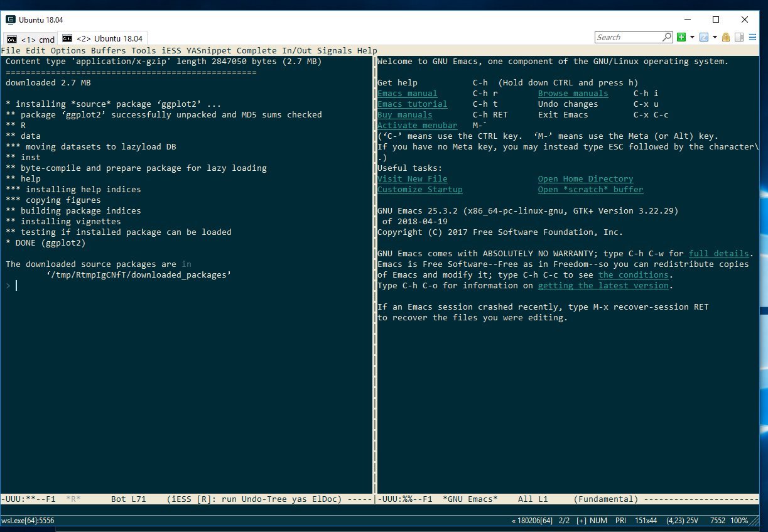768x532 pixels.
Task: Open ConEmu's hamburger menu icon
Action: (752, 37)
